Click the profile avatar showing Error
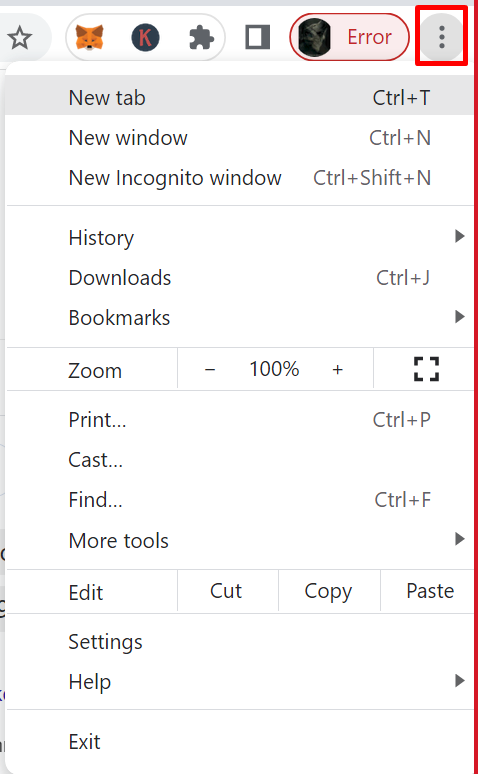478x774 pixels. [349, 37]
